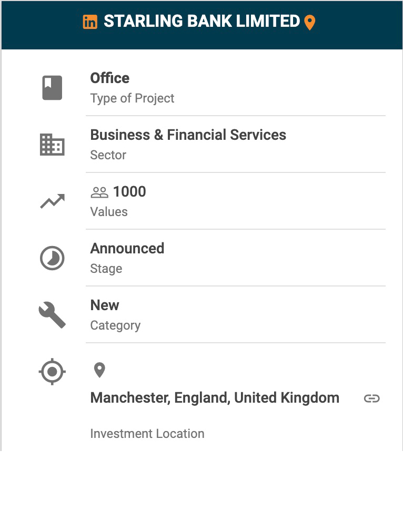Open the LinkedIn icon in header
This screenshot has width=403, height=532.
[90, 22]
